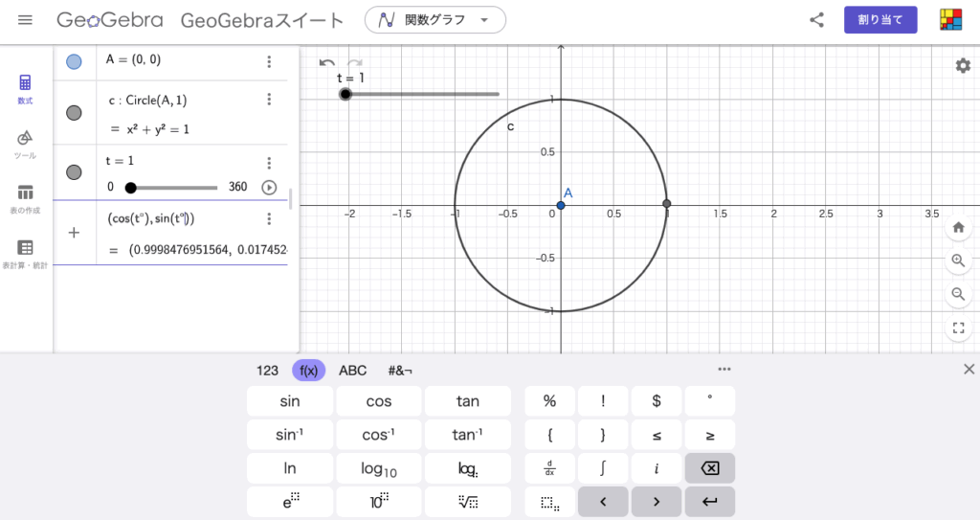980x520 pixels.
Task: Select the ツール tools sidebar icon
Action: (x=25, y=144)
